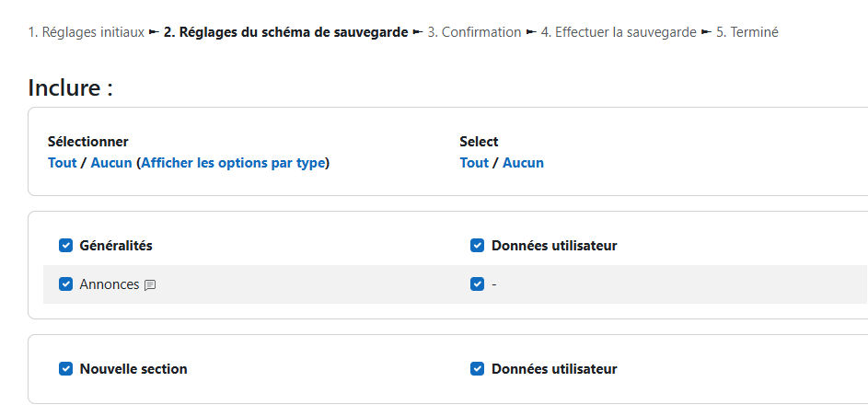The width and height of the screenshot is (868, 405).
Task: Click the forum icon beside Annonces
Action: pos(150,285)
